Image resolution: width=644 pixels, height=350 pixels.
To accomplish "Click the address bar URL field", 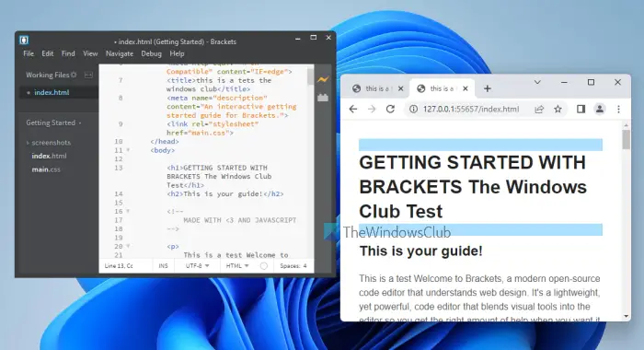I will click(x=471, y=109).
